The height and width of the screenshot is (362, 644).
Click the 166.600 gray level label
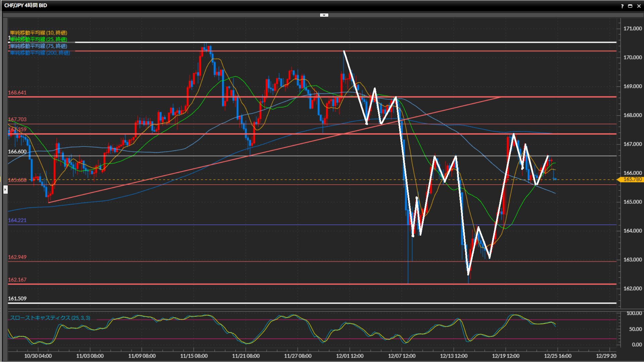click(17, 152)
